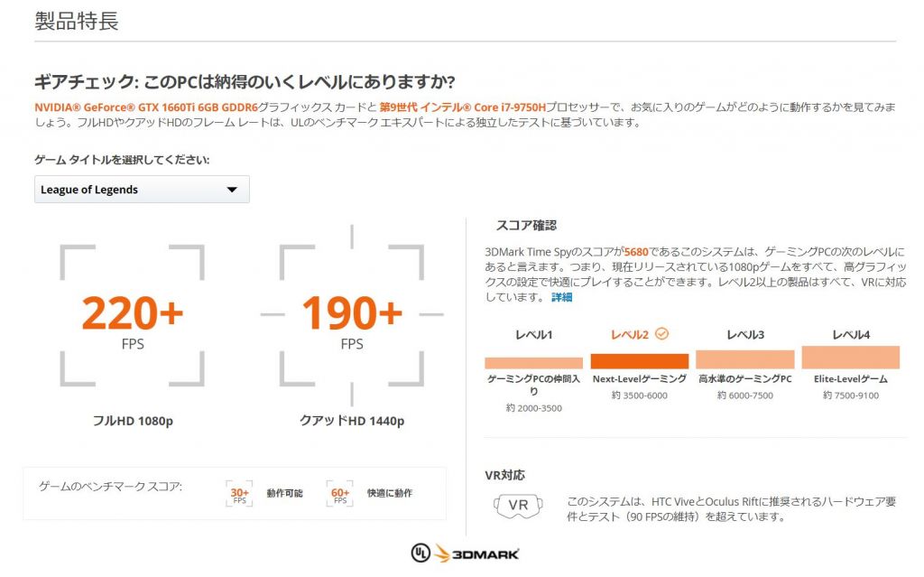This screenshot has height=577, width=924.
Task: Click the 快適に動作 legend text
Action: pos(390,493)
